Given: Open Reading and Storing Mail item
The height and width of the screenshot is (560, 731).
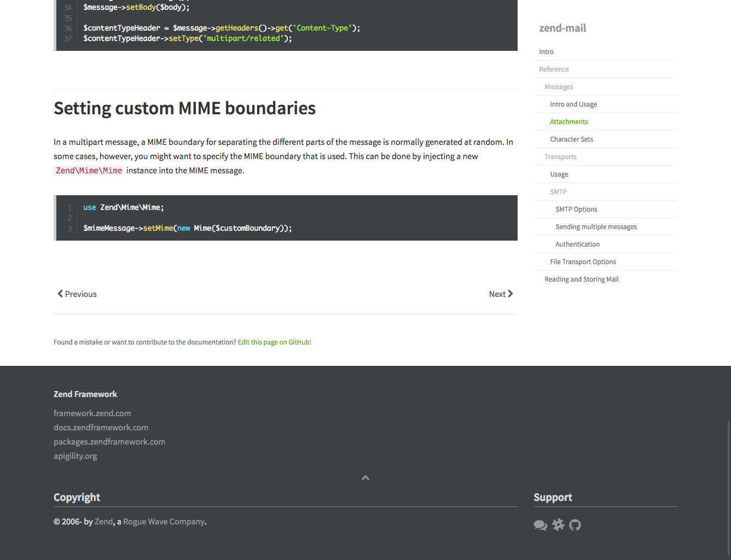Looking at the screenshot, I should 606,279.
